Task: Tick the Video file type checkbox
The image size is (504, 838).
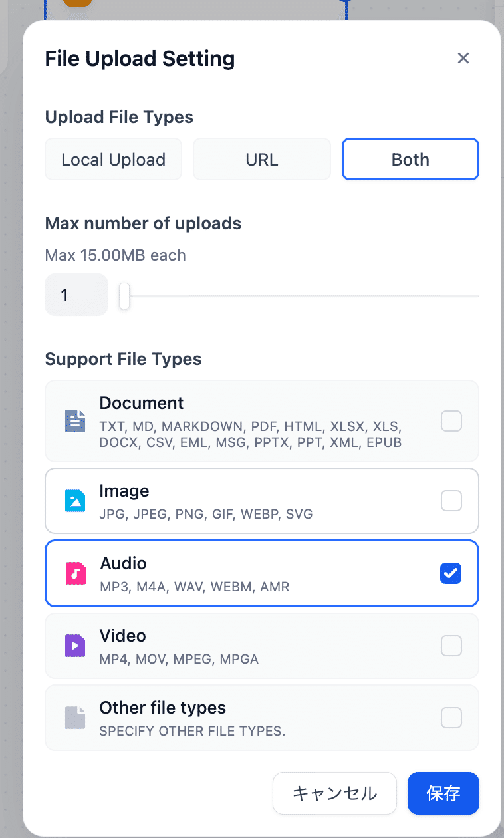Action: pos(451,645)
